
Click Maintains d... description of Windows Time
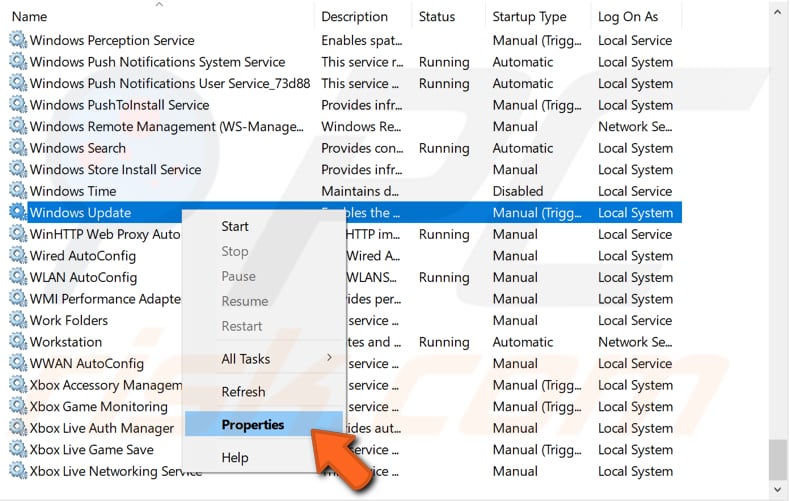tap(360, 191)
